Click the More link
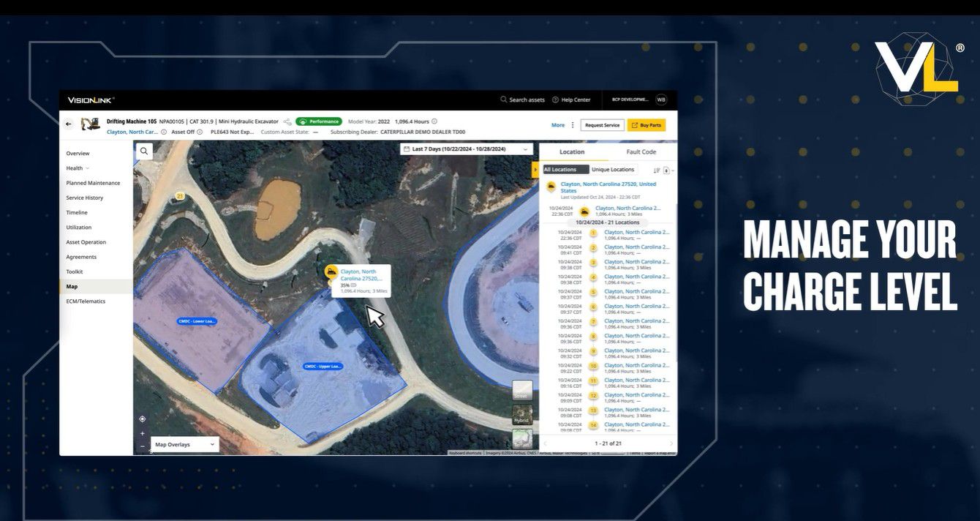The width and height of the screenshot is (980, 521). [x=558, y=125]
